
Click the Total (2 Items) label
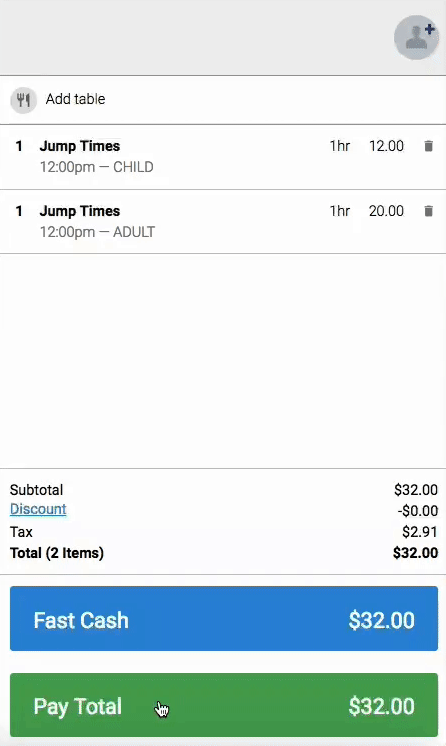tap(57, 553)
